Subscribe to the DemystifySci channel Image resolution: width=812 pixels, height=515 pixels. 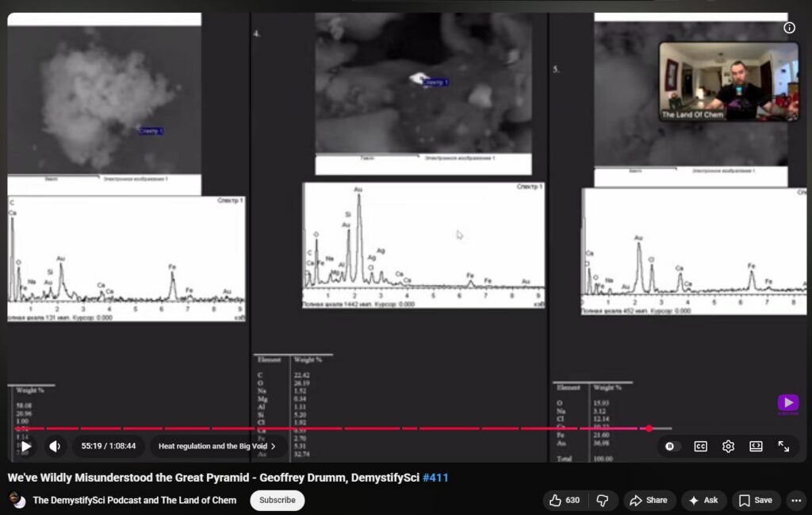[277, 501]
